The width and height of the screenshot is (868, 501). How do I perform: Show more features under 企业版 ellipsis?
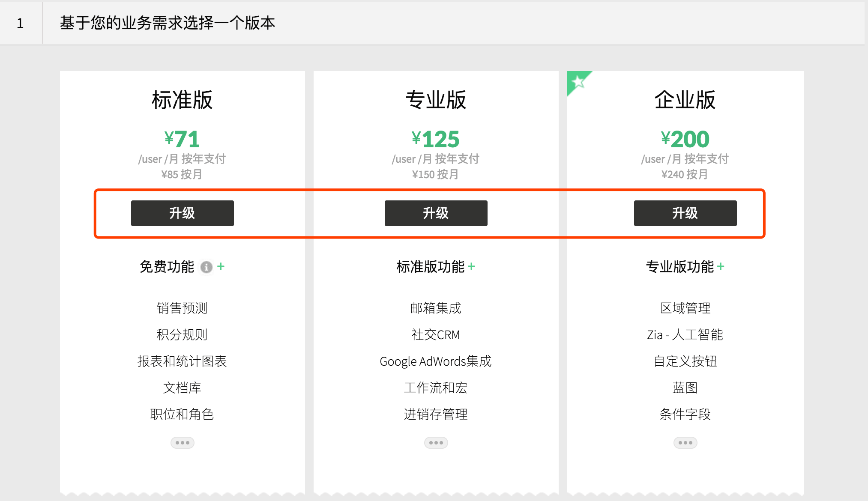tap(685, 442)
